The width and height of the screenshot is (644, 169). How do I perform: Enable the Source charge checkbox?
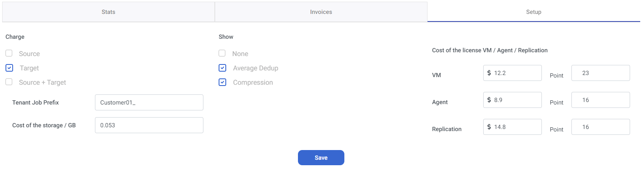pos(9,53)
